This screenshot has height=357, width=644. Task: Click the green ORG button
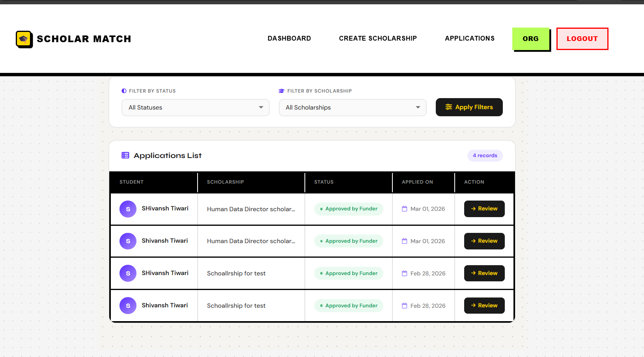click(x=531, y=39)
